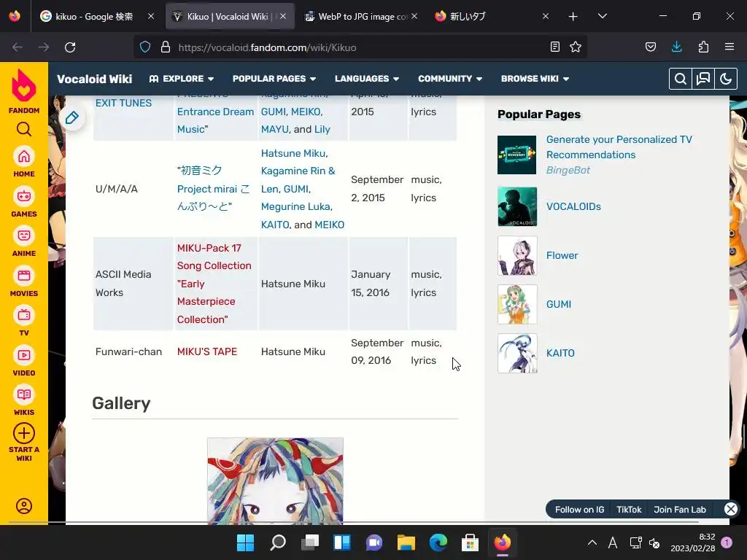Save page to Pocket icon
Image resolution: width=747 pixels, height=560 pixels.
650,47
